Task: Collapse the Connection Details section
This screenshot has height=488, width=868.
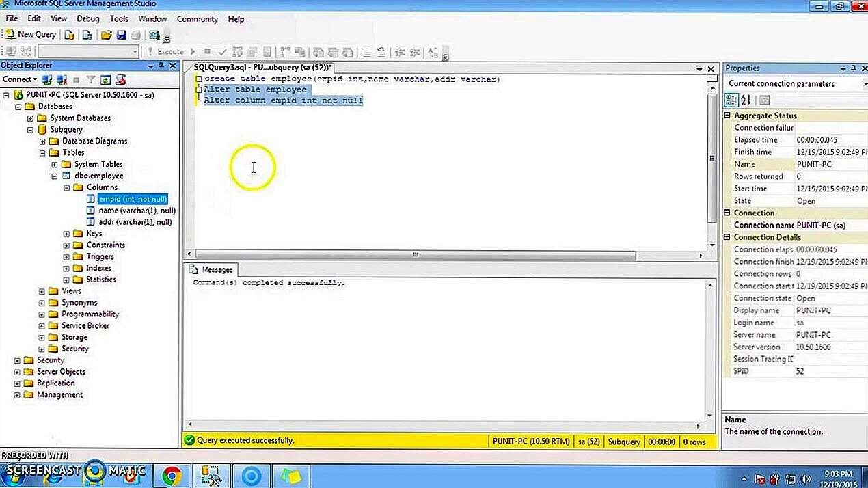Action: pyautogui.click(x=728, y=238)
